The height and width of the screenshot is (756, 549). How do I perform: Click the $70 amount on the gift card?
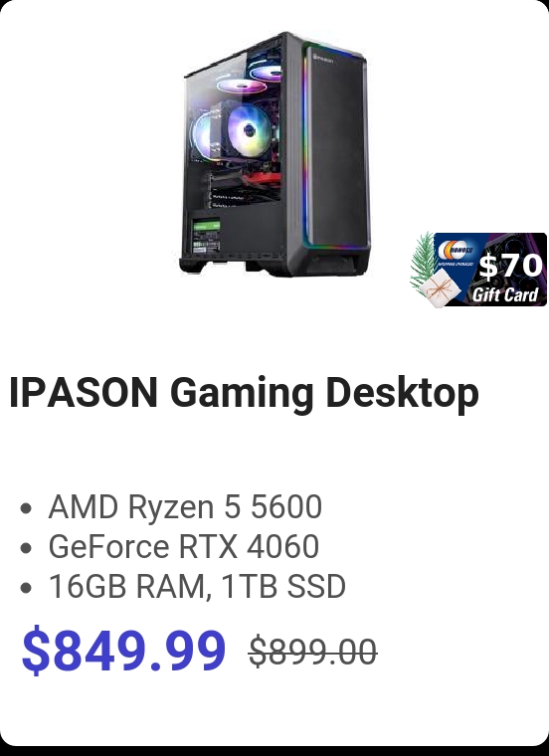[x=511, y=266]
